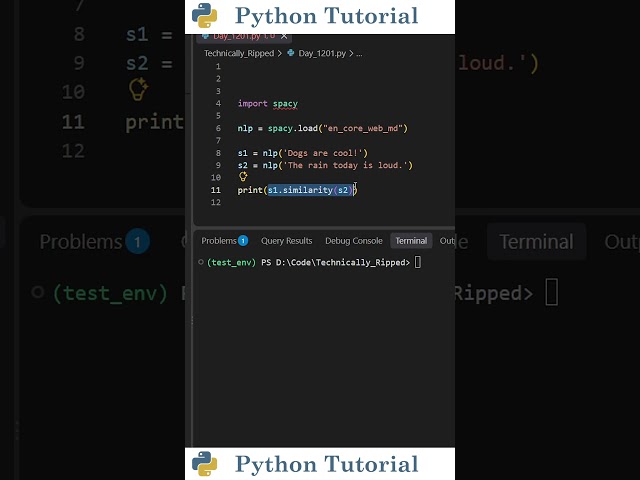
Task: Switch to the Debug Console tab
Action: pos(354,241)
